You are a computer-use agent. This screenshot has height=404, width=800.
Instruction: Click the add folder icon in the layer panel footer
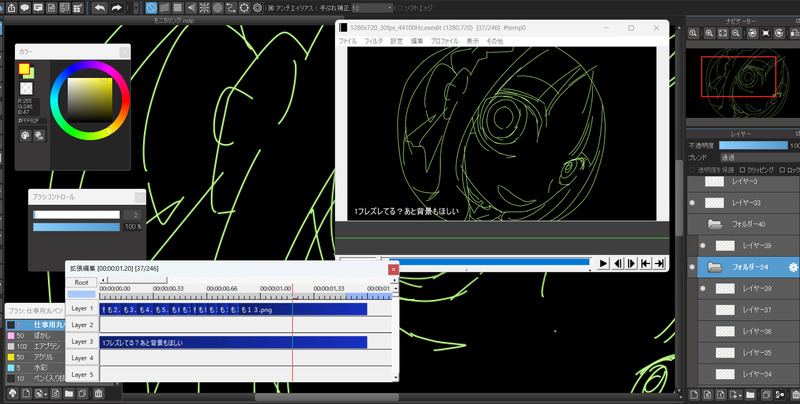[750, 394]
